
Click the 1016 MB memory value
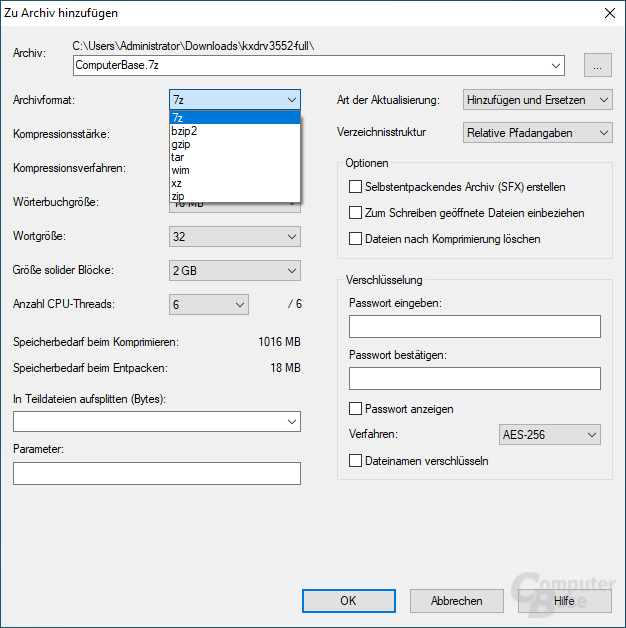[x=279, y=342]
